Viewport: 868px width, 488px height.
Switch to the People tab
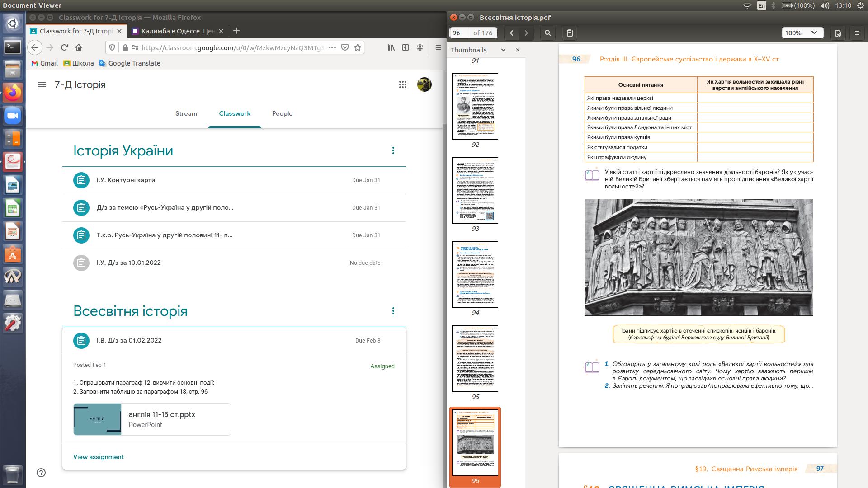[x=282, y=113]
